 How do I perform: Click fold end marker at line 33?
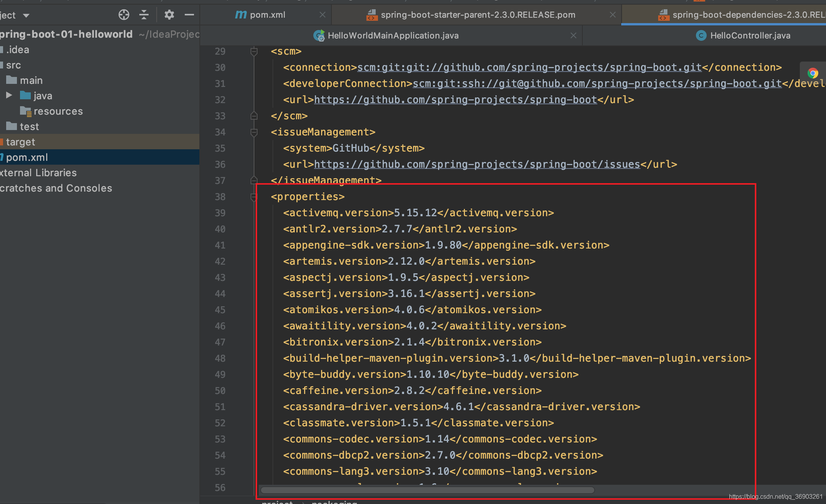(254, 115)
